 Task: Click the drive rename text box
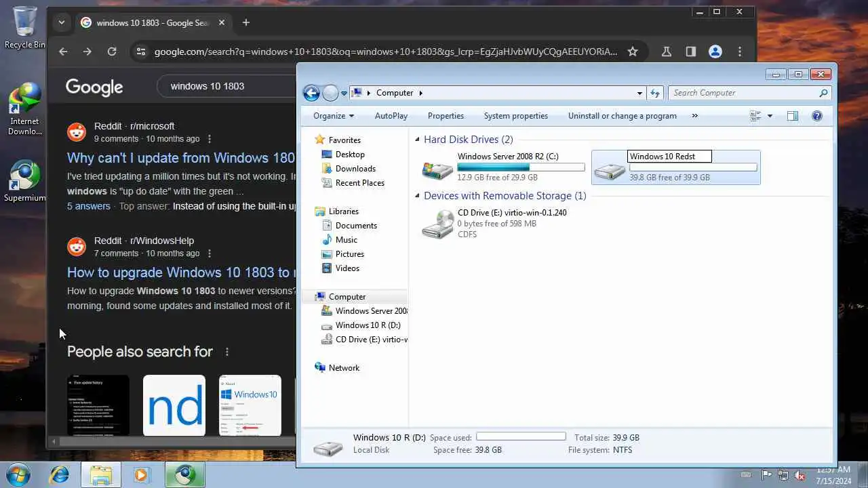click(669, 157)
